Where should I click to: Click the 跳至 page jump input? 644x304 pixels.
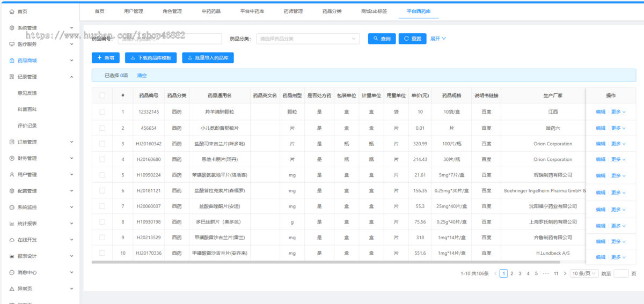(621, 273)
